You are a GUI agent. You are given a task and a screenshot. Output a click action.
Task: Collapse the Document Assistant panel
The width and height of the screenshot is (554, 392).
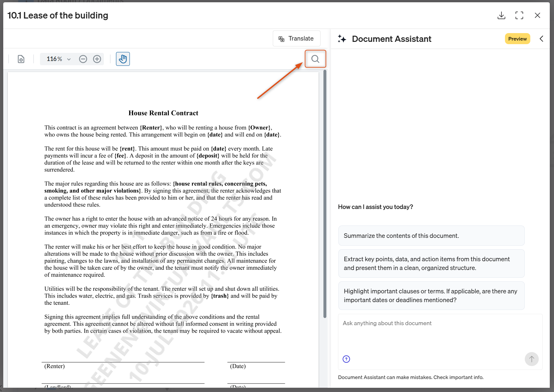click(x=541, y=39)
